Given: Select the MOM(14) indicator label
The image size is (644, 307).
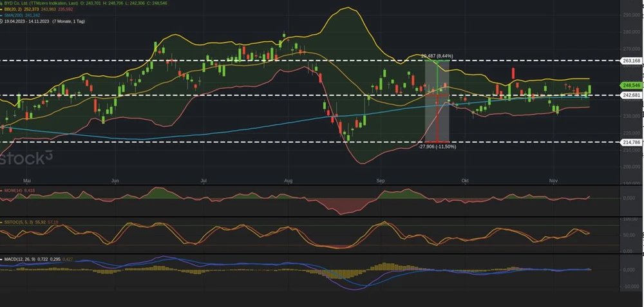Looking at the screenshot, I should pyautogui.click(x=13, y=191).
